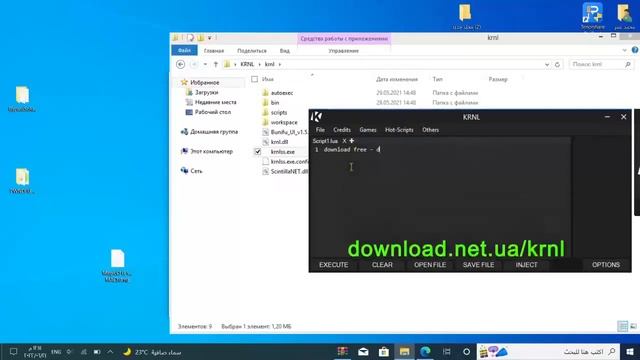Open recent locations dropdown in Explorer
The image size is (640, 360).
coord(205,64)
